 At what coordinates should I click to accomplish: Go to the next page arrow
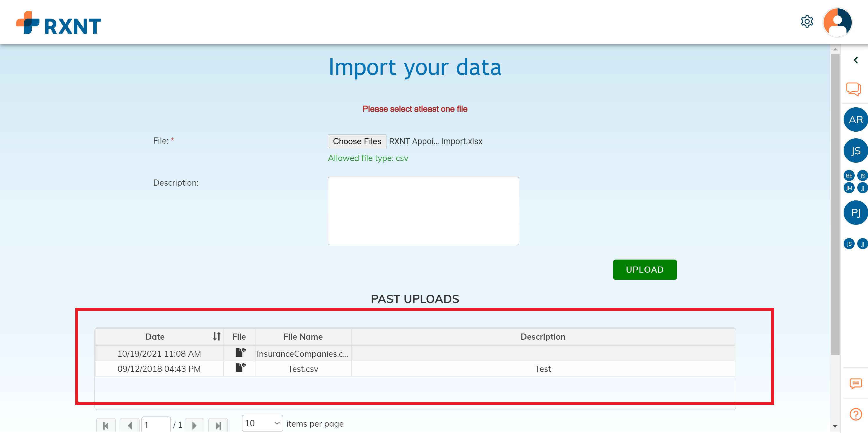click(195, 425)
